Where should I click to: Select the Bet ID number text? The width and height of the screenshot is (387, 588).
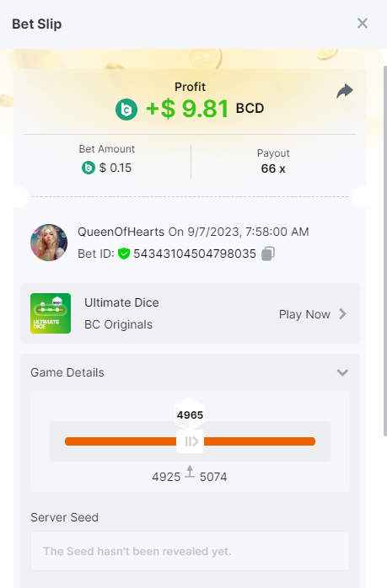(195, 254)
